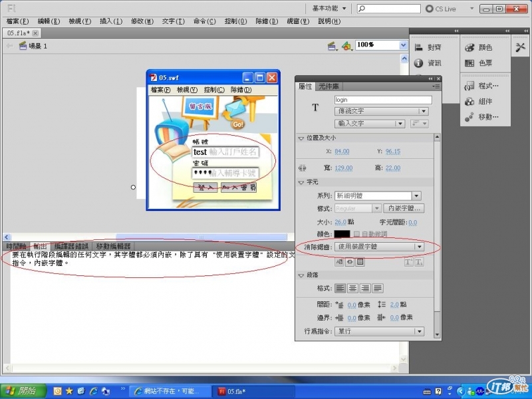
Task: Click the Edit Scene clapper icon beside zoom
Action: (x=332, y=45)
